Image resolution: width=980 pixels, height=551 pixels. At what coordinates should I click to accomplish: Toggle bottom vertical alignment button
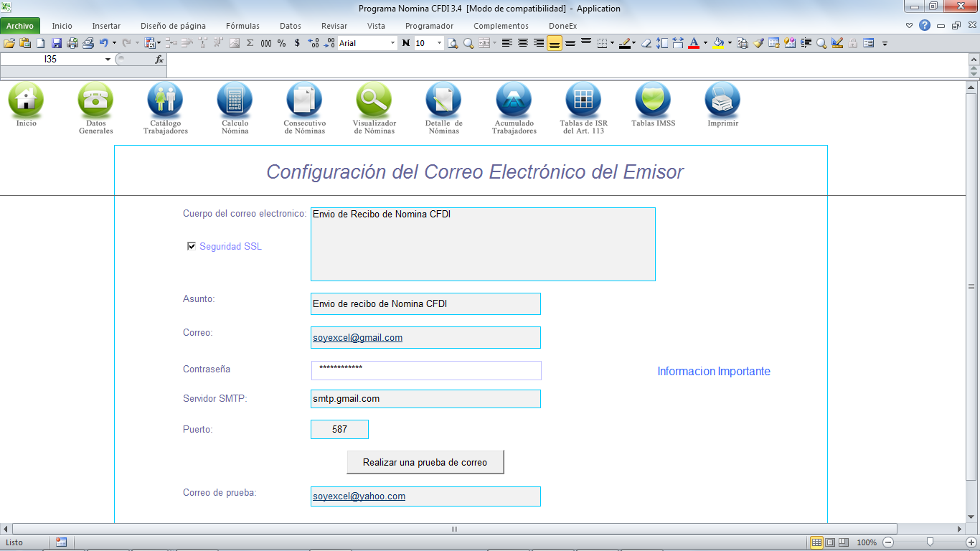[554, 43]
